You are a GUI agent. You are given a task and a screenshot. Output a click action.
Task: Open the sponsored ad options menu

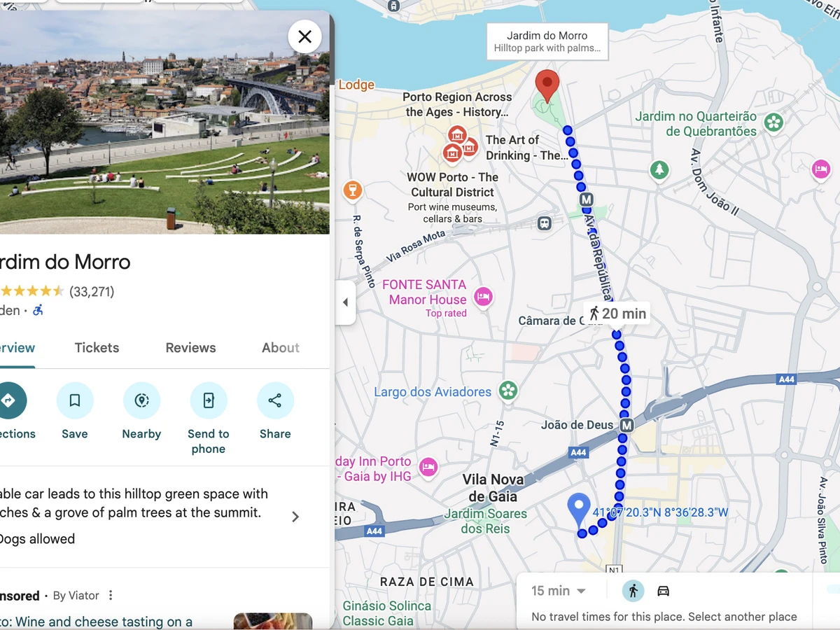(x=111, y=596)
